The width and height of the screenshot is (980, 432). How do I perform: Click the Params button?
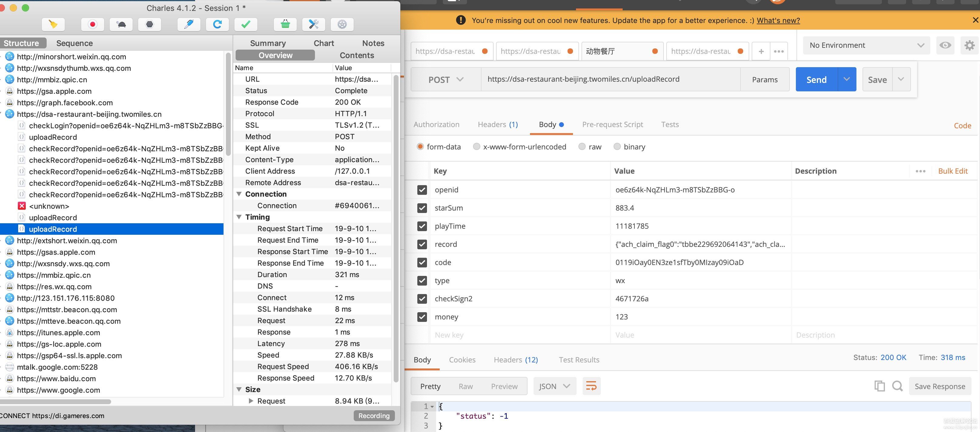[x=765, y=79]
